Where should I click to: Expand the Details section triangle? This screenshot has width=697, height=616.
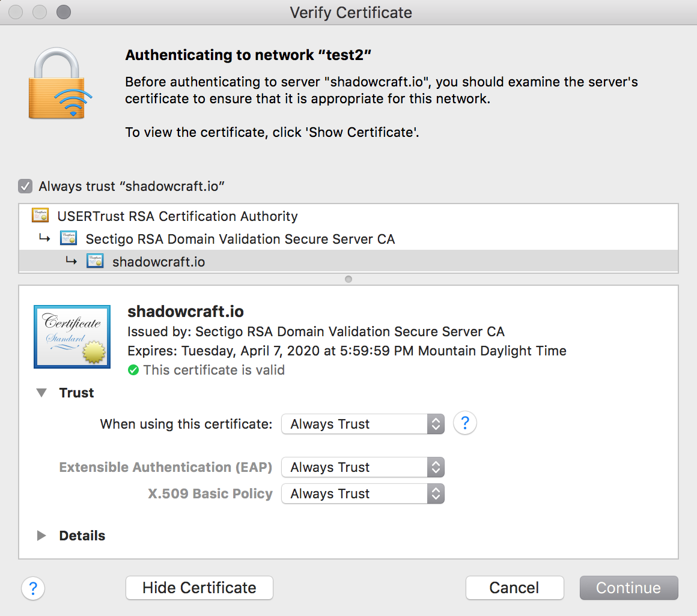point(41,536)
